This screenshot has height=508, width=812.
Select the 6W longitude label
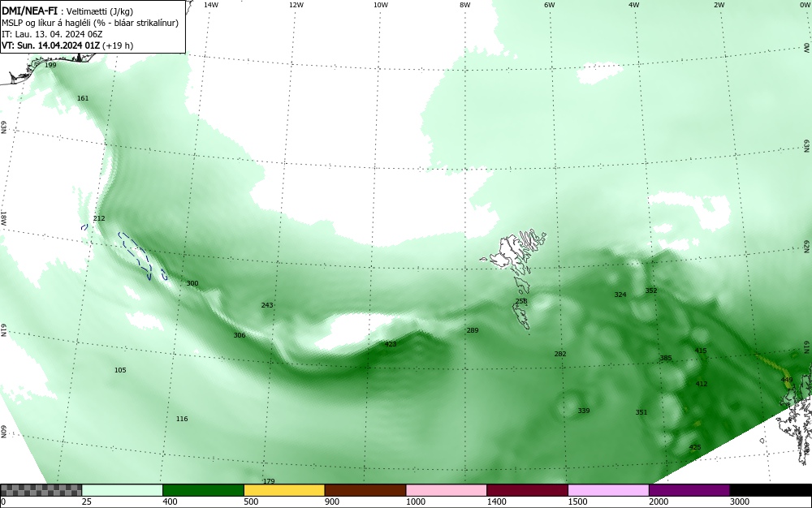[x=550, y=5]
